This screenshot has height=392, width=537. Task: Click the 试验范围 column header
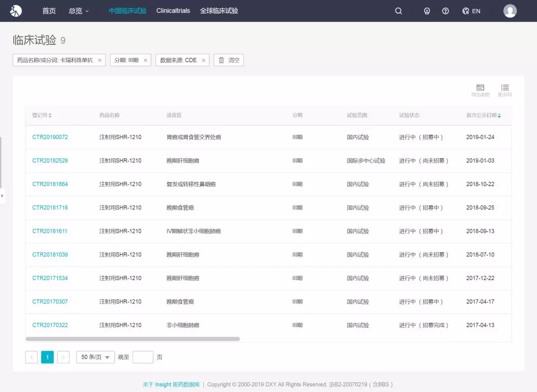(x=357, y=115)
